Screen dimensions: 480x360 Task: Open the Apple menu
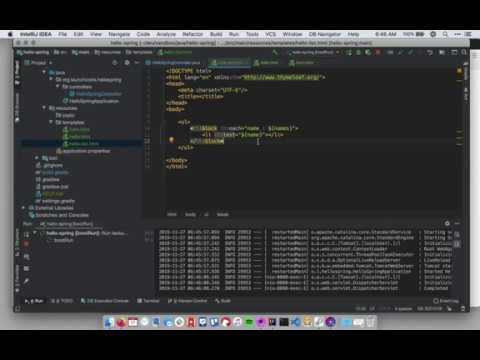coord(10,34)
